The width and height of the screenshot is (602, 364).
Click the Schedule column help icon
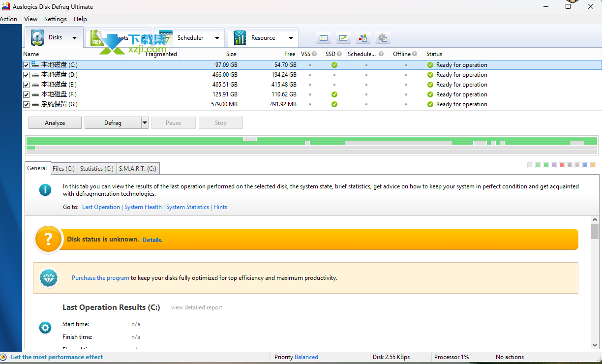click(x=381, y=54)
